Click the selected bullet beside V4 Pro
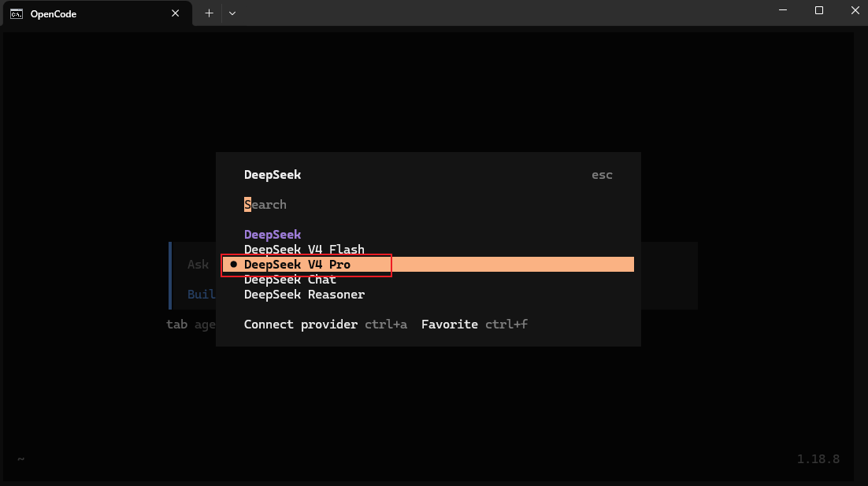868x486 pixels. coord(234,265)
